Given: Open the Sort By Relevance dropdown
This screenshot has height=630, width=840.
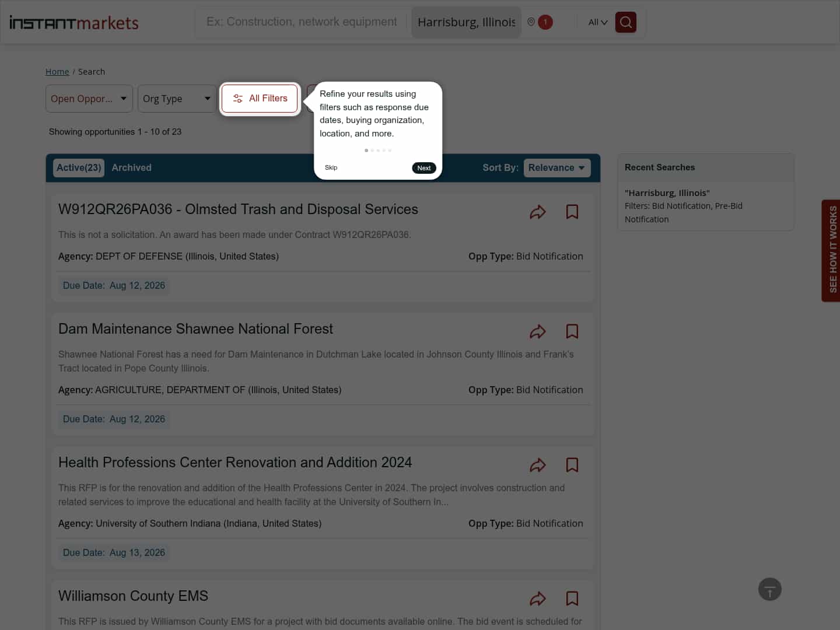Looking at the screenshot, I should tap(557, 168).
